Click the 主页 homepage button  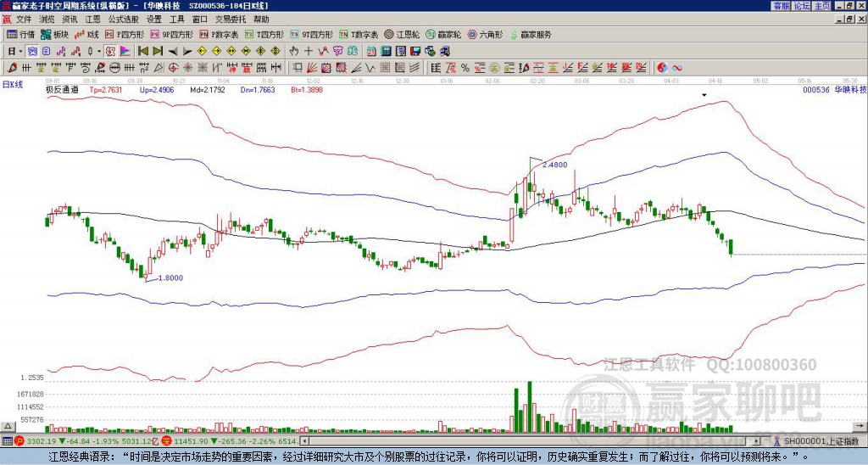click(x=821, y=6)
